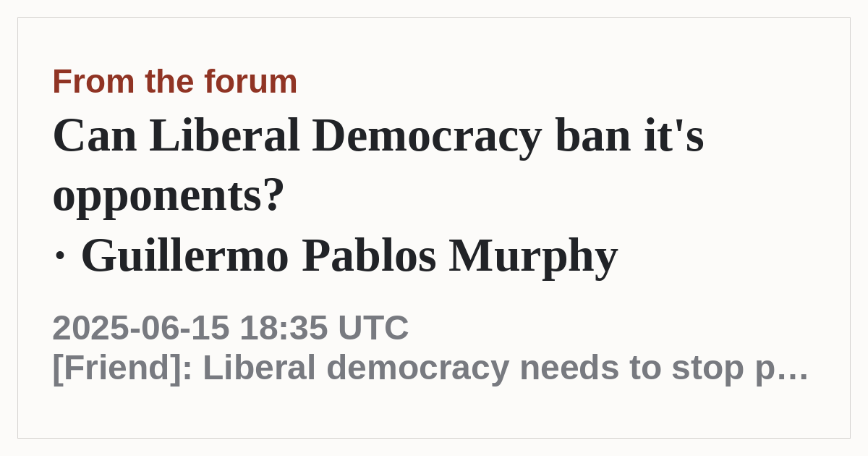This screenshot has height=456, width=868.
Task: Click the bullet dot before the author name
Action: (x=60, y=256)
